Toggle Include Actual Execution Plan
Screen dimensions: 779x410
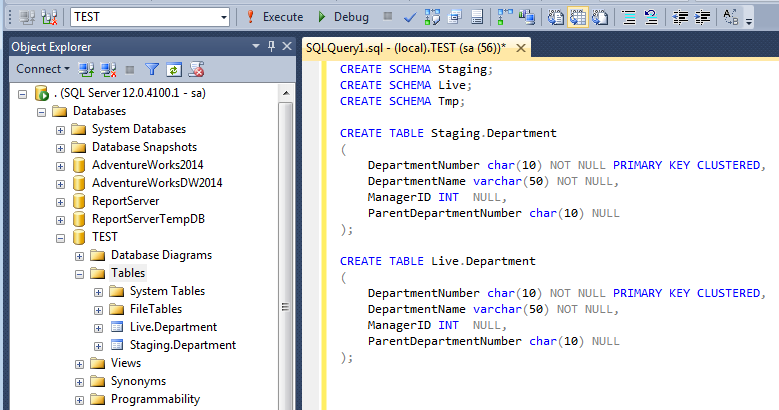pos(505,17)
